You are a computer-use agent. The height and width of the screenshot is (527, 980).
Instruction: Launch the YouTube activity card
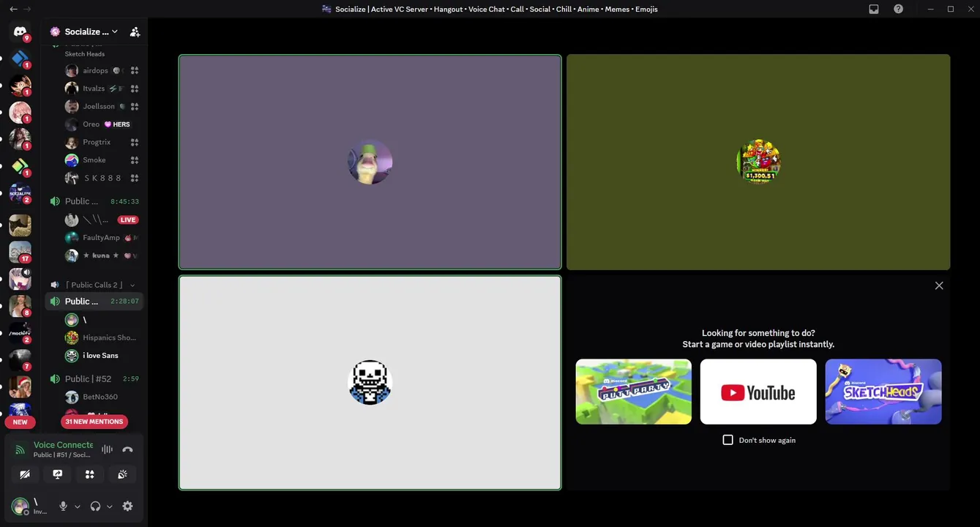(758, 392)
